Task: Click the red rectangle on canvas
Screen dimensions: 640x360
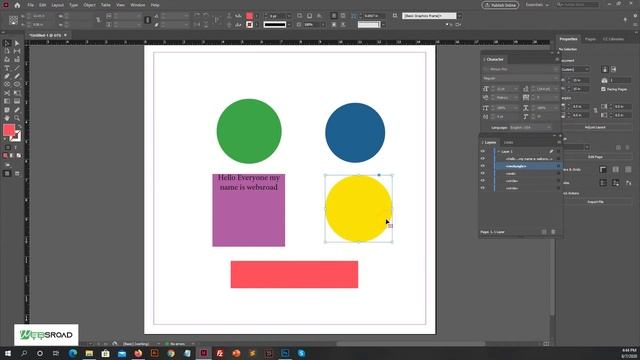Action: coord(294,274)
